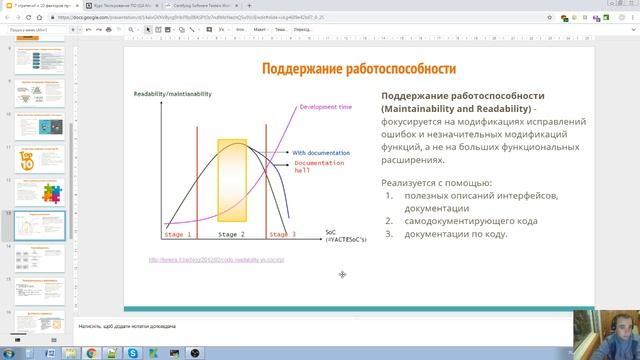Select slide 10 thumbnail with dark image
This screenshot has width=640, height=360.
[x=40, y=126]
